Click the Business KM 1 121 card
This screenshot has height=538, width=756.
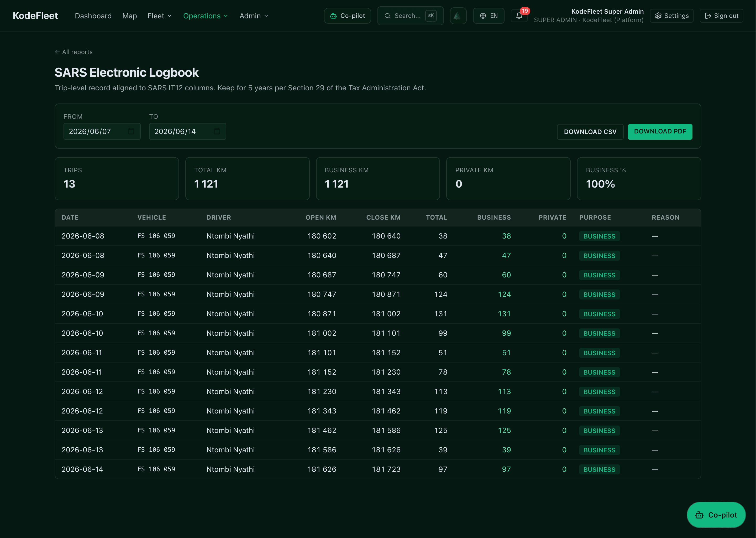(x=378, y=179)
